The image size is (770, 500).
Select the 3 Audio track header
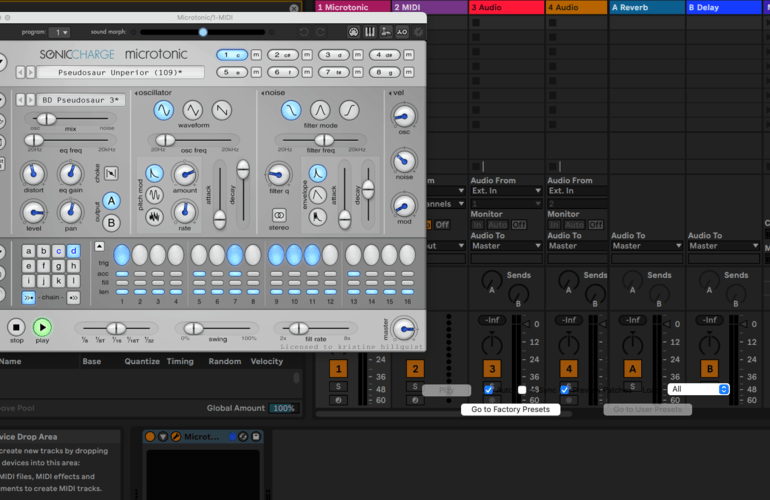pos(506,7)
